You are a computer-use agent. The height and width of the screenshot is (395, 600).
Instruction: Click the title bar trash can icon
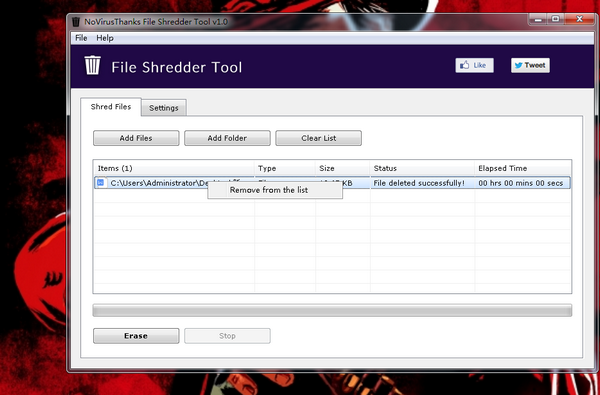[76, 21]
